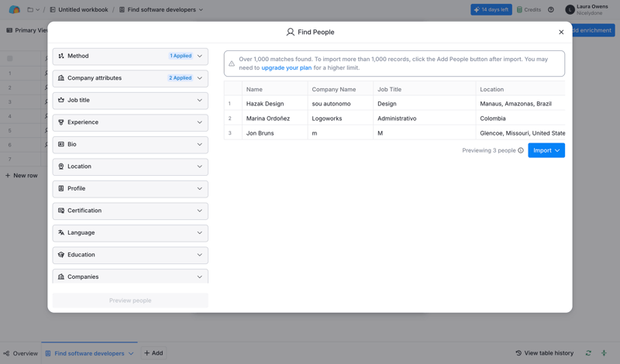620x364 pixels.
Task: Click the info icon next to Previewing 3 people
Action: (521, 150)
